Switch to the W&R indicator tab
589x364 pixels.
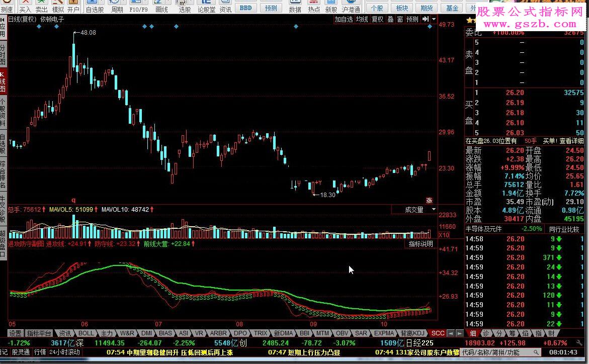coord(127,333)
